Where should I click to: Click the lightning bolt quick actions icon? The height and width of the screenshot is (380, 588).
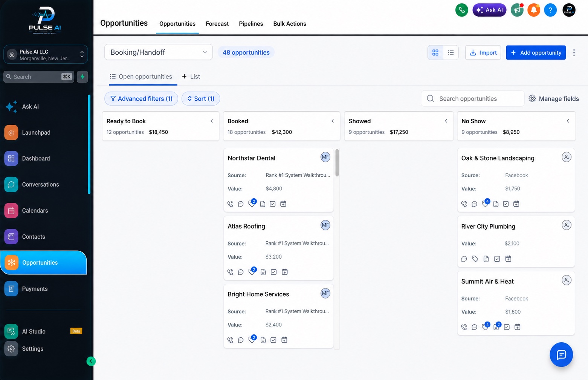[x=82, y=77]
